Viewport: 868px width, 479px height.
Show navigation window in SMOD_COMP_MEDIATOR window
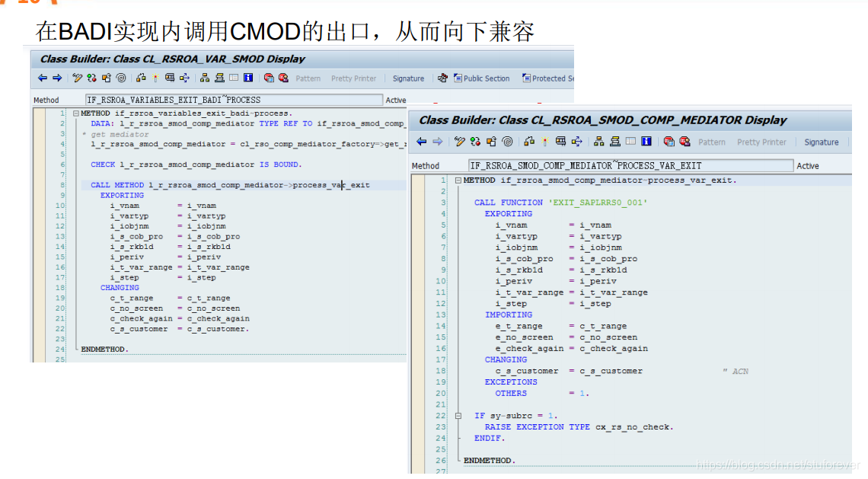pyautogui.click(x=615, y=142)
